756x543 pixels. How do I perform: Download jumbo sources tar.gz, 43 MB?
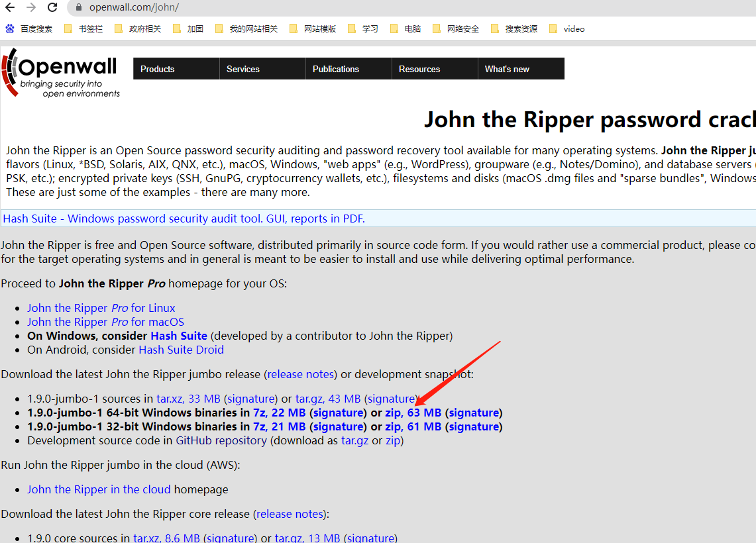(328, 399)
